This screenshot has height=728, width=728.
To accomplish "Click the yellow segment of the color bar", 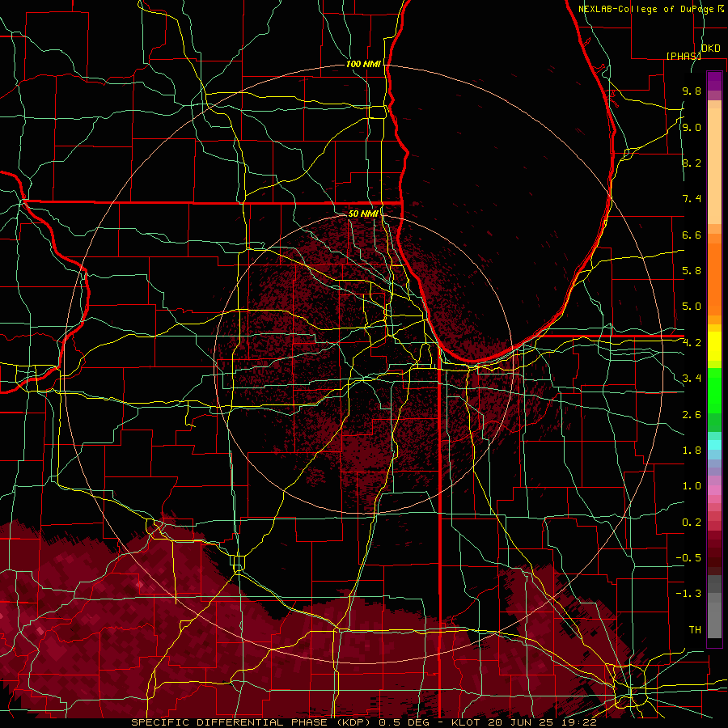I will coord(714,346).
